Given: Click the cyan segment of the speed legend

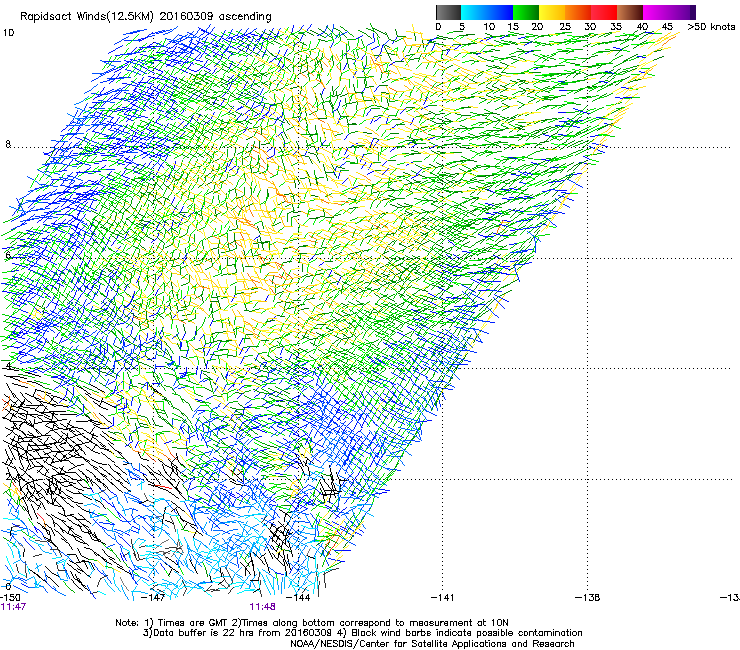Looking at the screenshot, I should tap(473, 12).
